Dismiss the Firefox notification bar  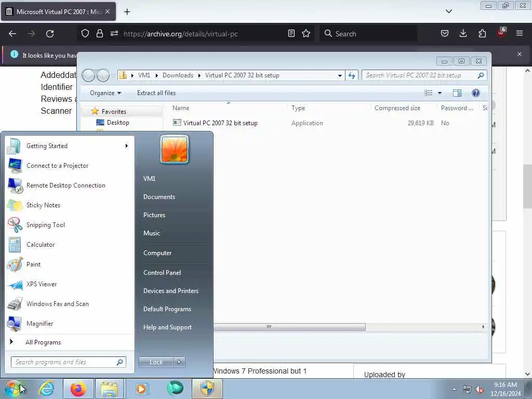(x=519, y=54)
